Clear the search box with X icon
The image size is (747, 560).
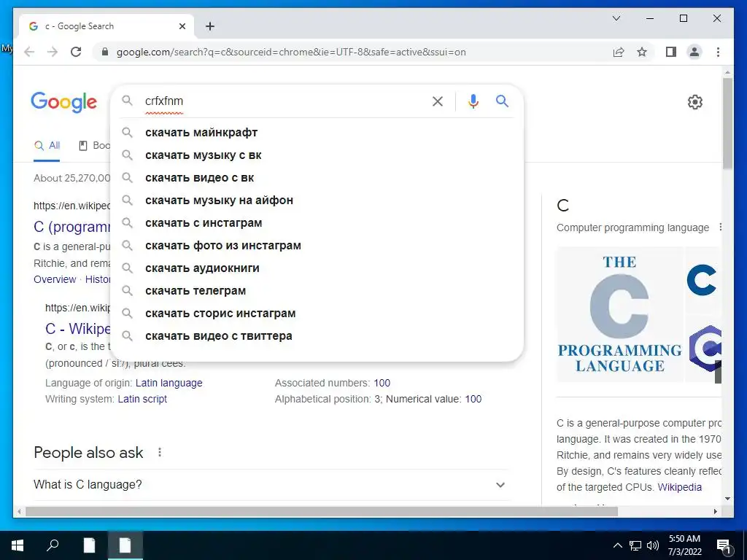438,101
